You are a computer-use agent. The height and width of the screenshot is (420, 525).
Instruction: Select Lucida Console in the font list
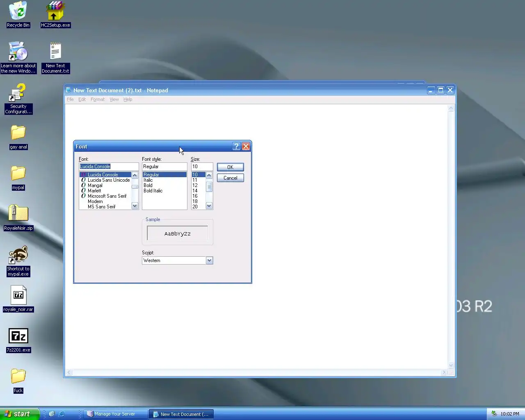pos(105,175)
